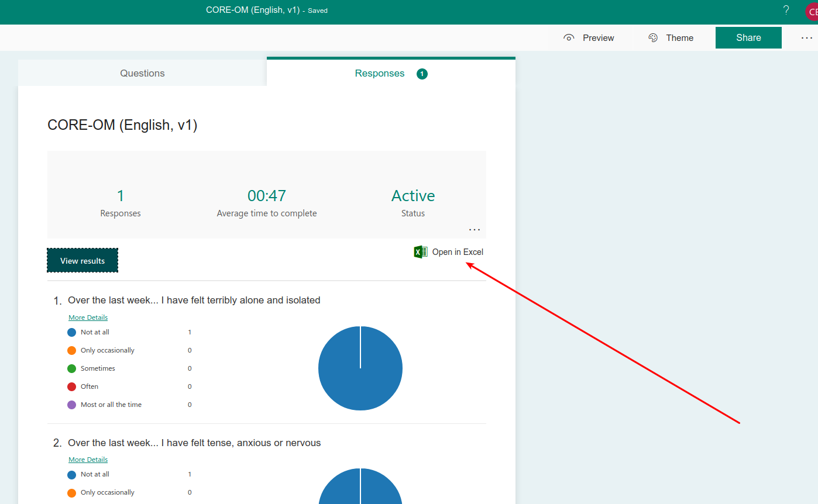Select the pie chart for question 1
This screenshot has width=818, height=504.
pyautogui.click(x=360, y=368)
